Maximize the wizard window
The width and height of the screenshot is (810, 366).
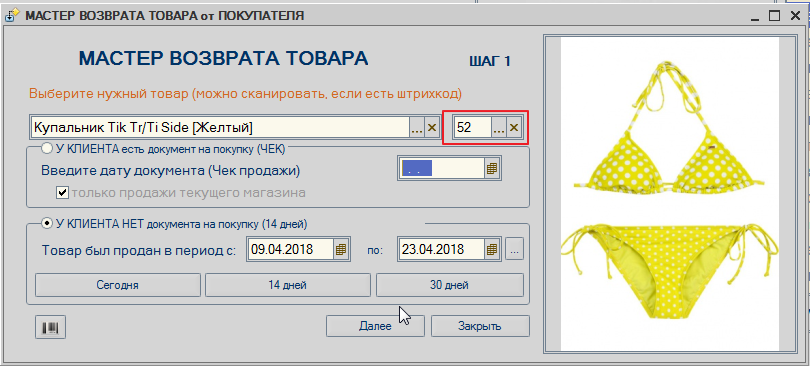point(773,16)
